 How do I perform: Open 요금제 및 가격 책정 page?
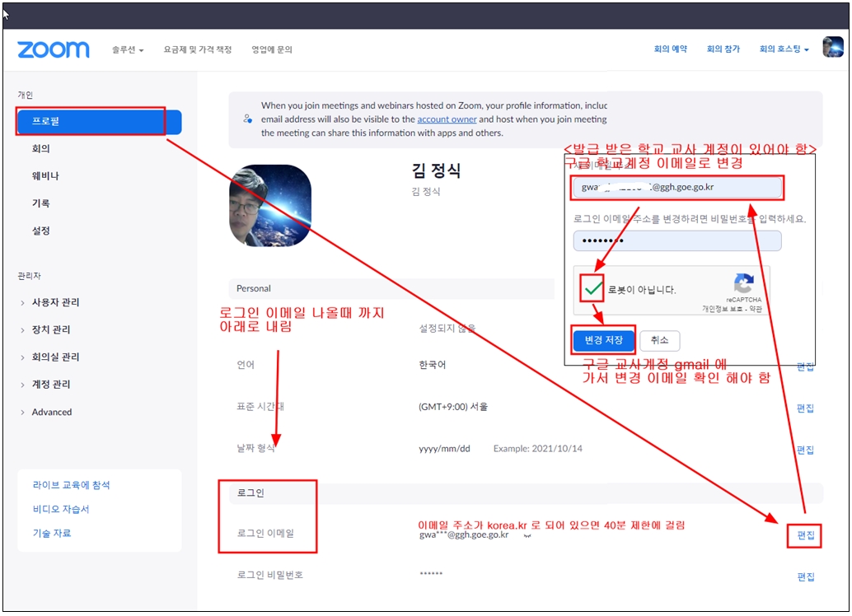pos(198,49)
